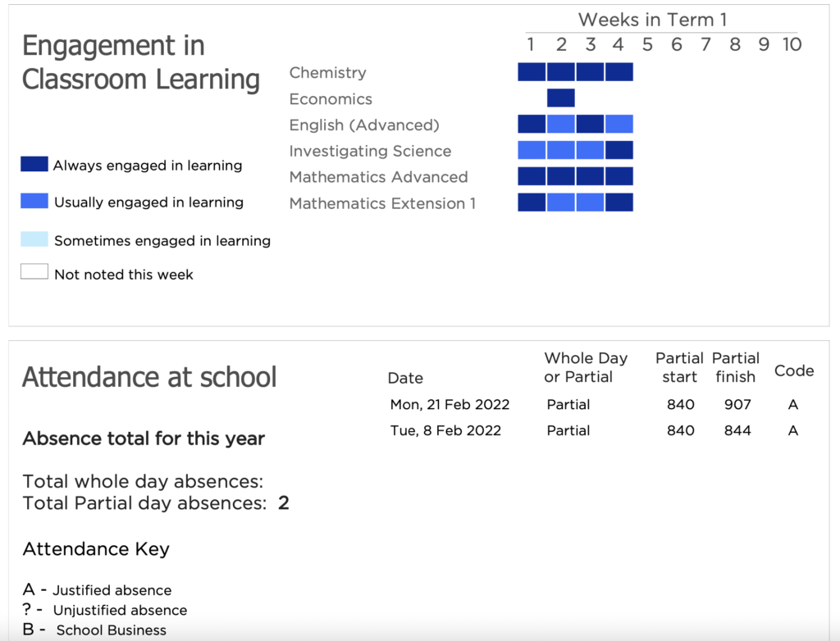Click 'Whole Day or Partial' column header
840x641 pixels.
coord(586,367)
